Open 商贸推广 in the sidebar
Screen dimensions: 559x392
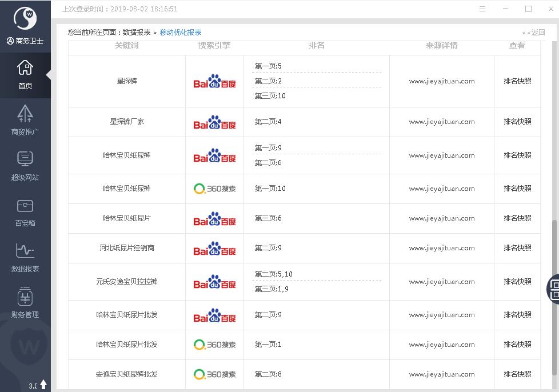pos(25,121)
